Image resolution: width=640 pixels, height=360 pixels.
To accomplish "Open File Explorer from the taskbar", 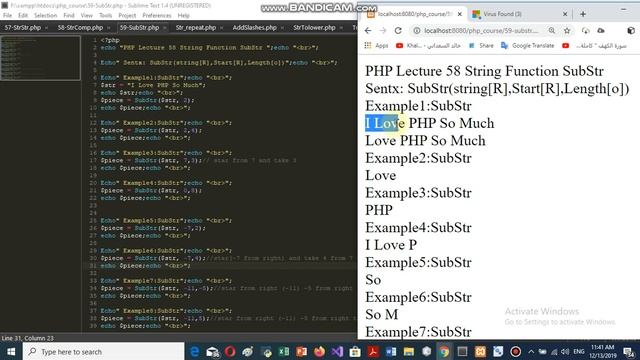I will [409, 351].
